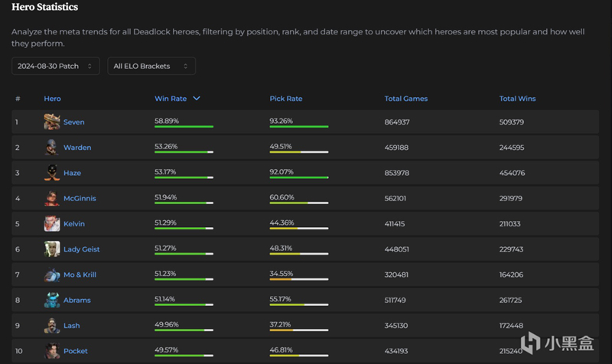Open the All ELO Brackets dropdown
The height and width of the screenshot is (364, 612).
151,66
